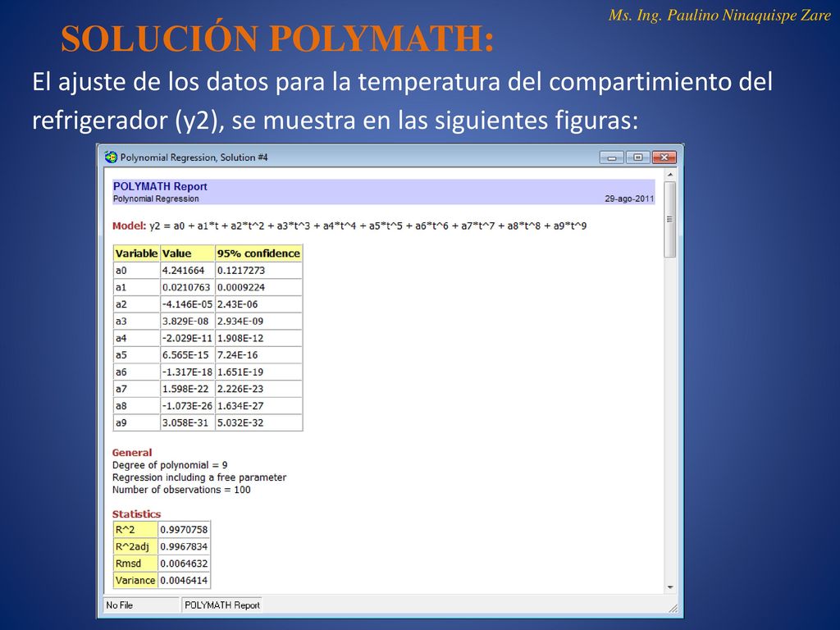Viewport: 840px width, 630px height.
Task: Click the Polymath globe icon in title bar
Action: 111,157
